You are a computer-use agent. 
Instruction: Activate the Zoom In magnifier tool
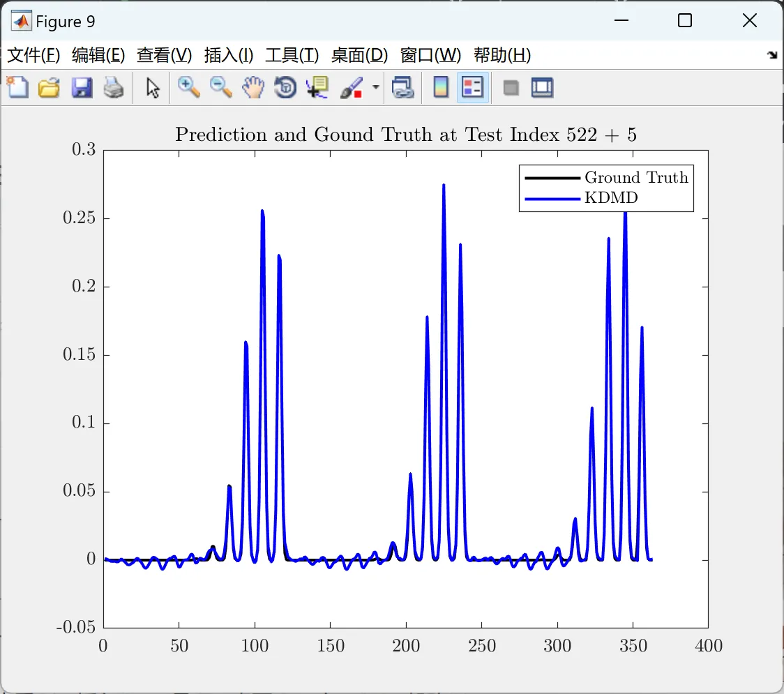click(188, 87)
